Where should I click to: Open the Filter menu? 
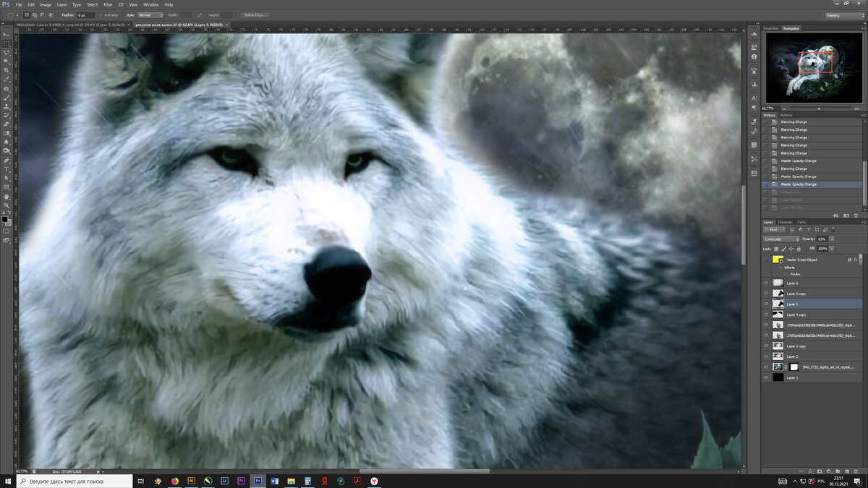click(108, 4)
